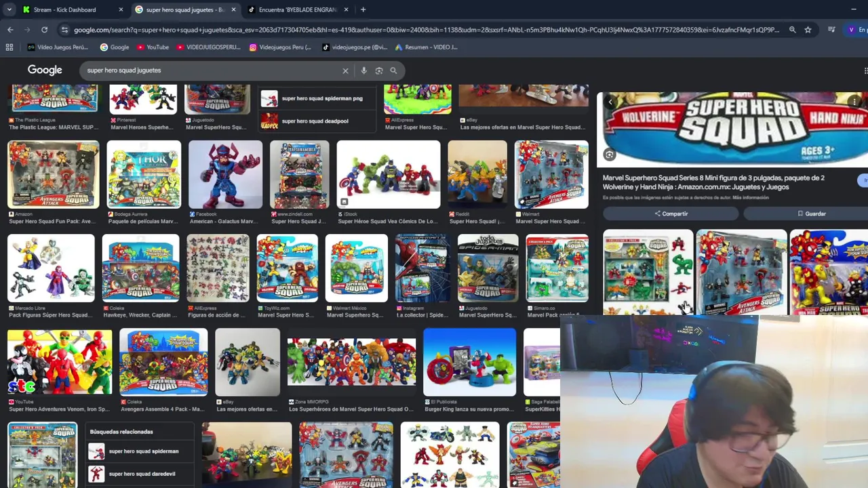Viewport: 868px width, 488px height.
Task: Search inside the preview image with Lens
Action: point(609,155)
